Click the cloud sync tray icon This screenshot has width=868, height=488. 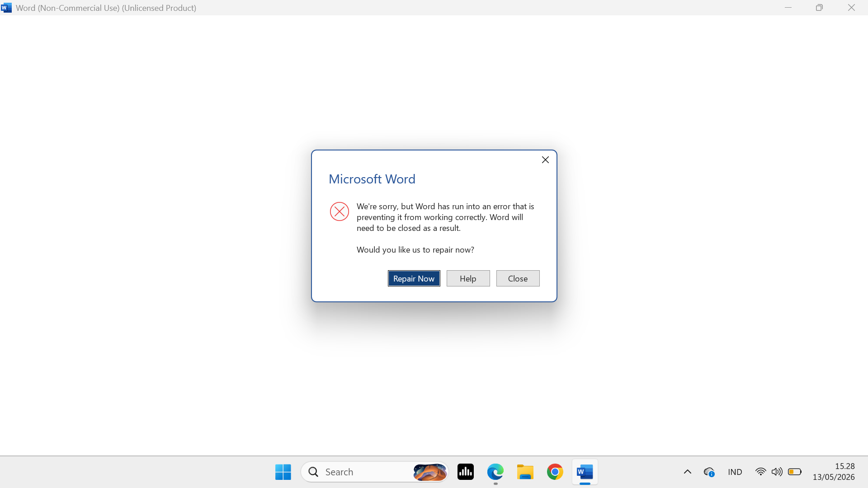click(x=709, y=472)
